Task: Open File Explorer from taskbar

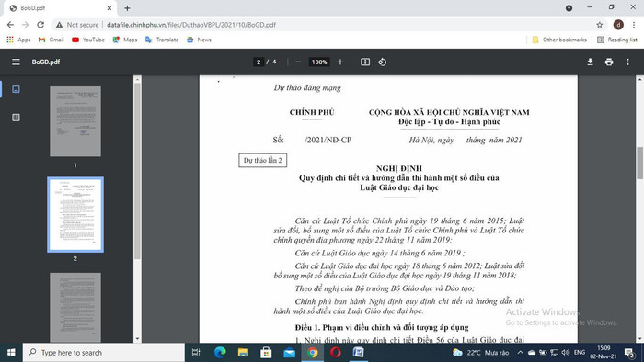Action: (x=243, y=353)
